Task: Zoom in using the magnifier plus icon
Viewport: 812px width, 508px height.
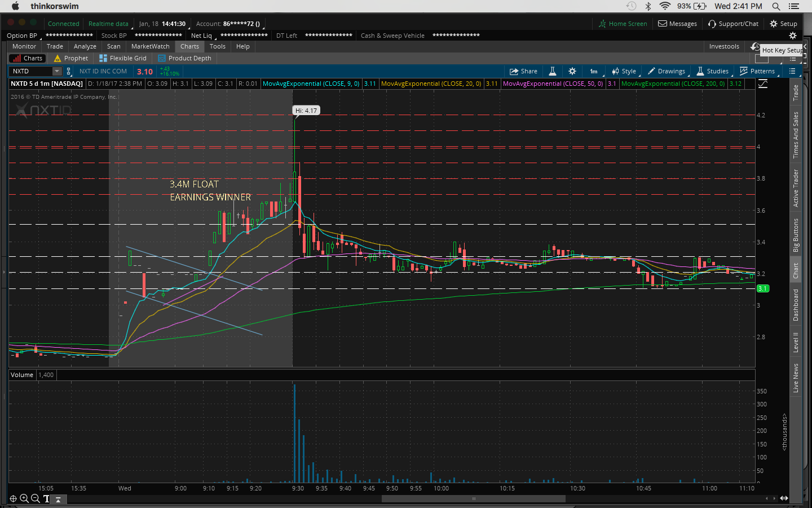Action: pos(24,498)
